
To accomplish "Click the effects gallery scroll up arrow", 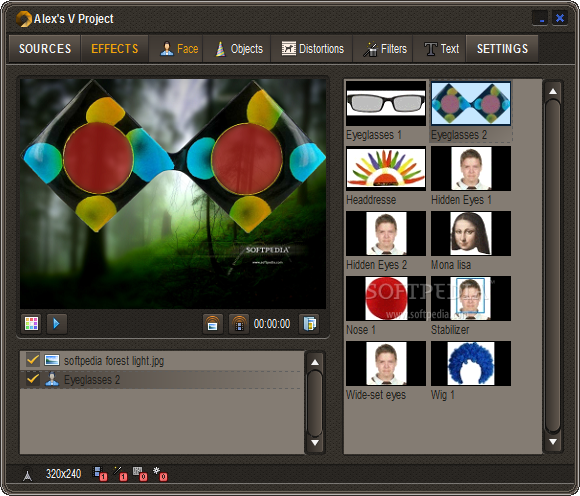I will [x=553, y=91].
